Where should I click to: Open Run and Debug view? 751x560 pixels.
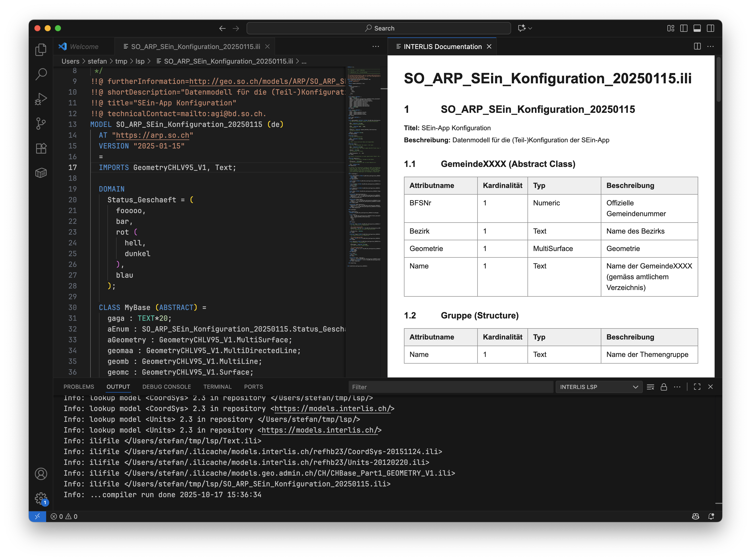click(x=41, y=99)
